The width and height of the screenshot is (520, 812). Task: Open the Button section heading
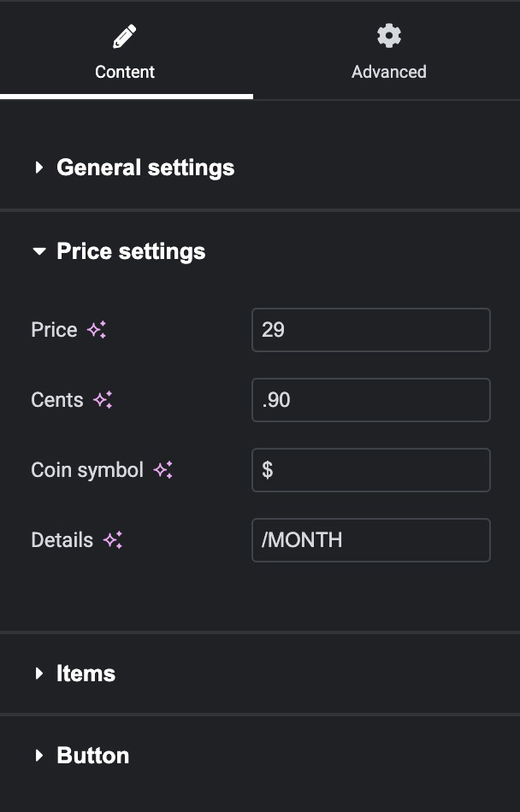coord(92,756)
